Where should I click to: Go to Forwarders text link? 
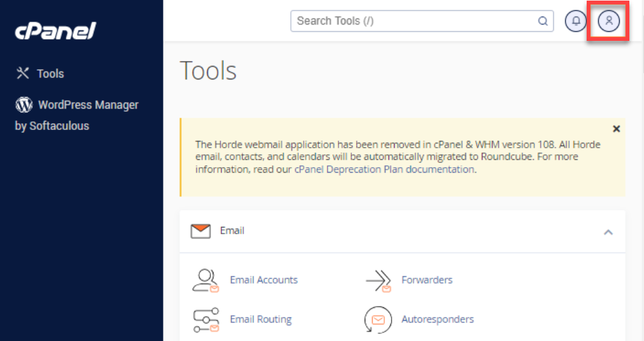[427, 280]
